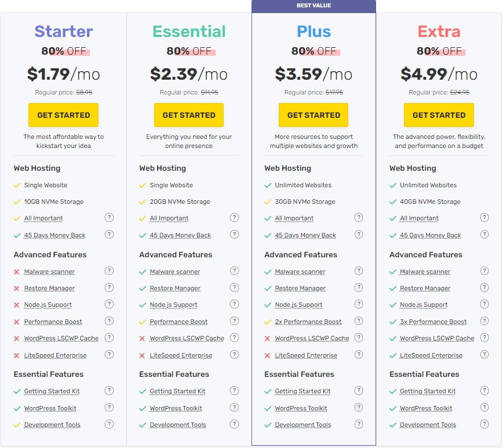Click the All Important link in Plus plan
Viewport: 503px width, 448px height.
[294, 218]
